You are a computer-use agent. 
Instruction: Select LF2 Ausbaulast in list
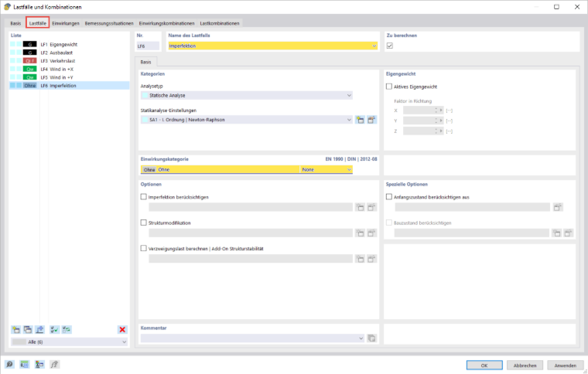click(x=70, y=53)
